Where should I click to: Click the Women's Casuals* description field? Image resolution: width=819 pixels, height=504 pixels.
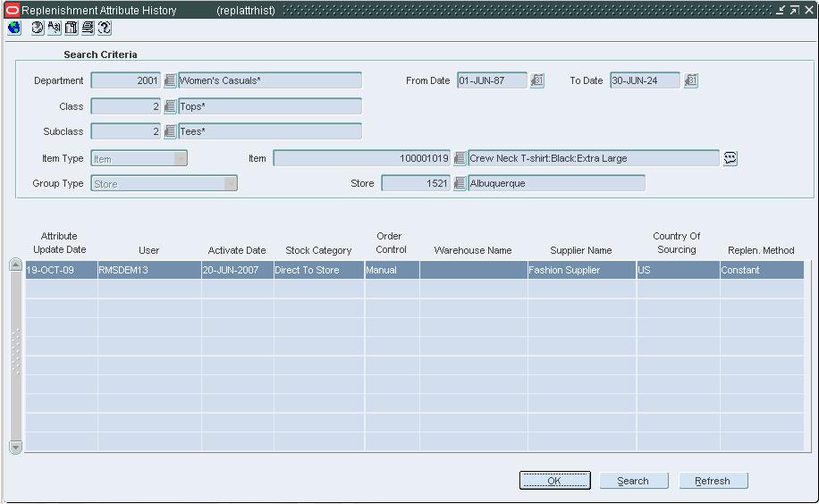point(269,80)
